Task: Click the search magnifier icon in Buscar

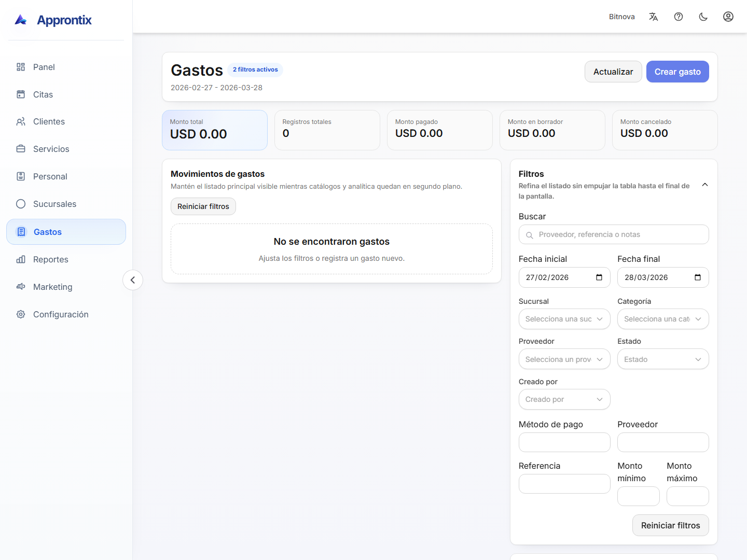Action: [530, 235]
